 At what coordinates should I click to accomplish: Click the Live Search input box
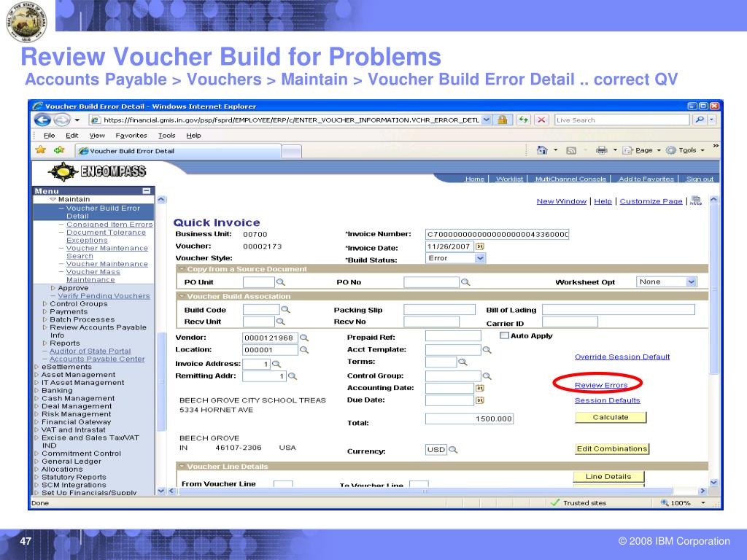click(x=622, y=120)
